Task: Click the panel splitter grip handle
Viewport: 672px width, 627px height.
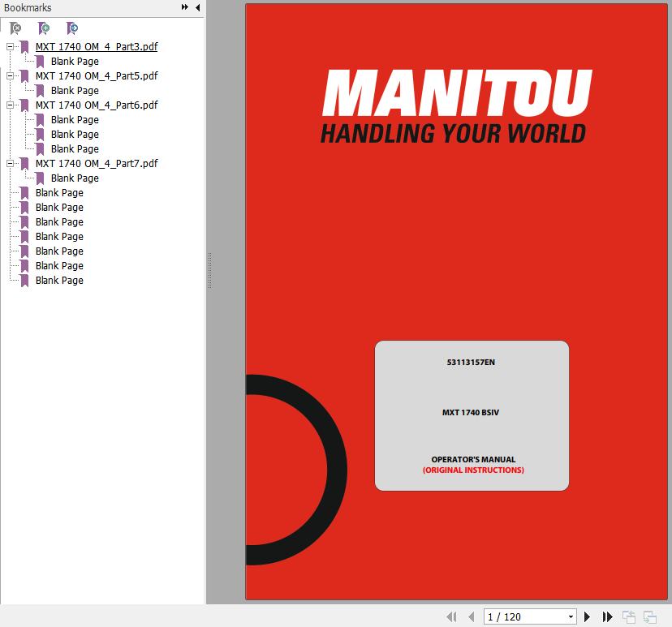Action: coord(209,270)
